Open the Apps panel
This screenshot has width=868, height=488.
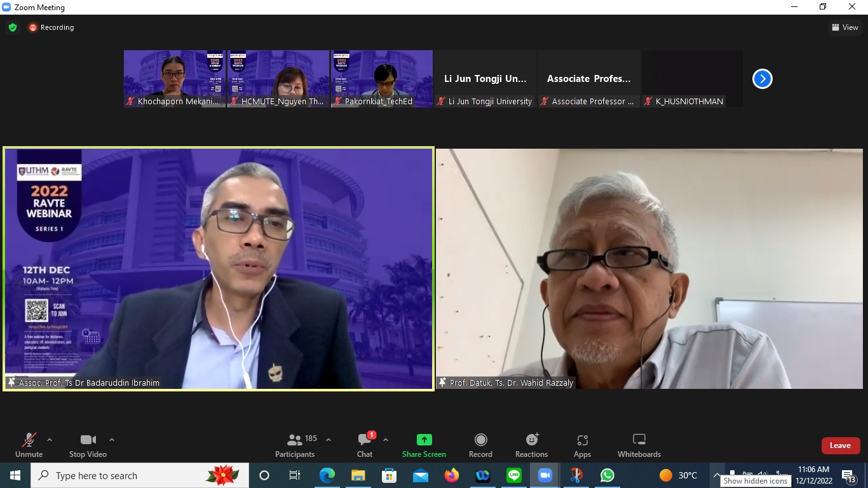click(x=582, y=445)
